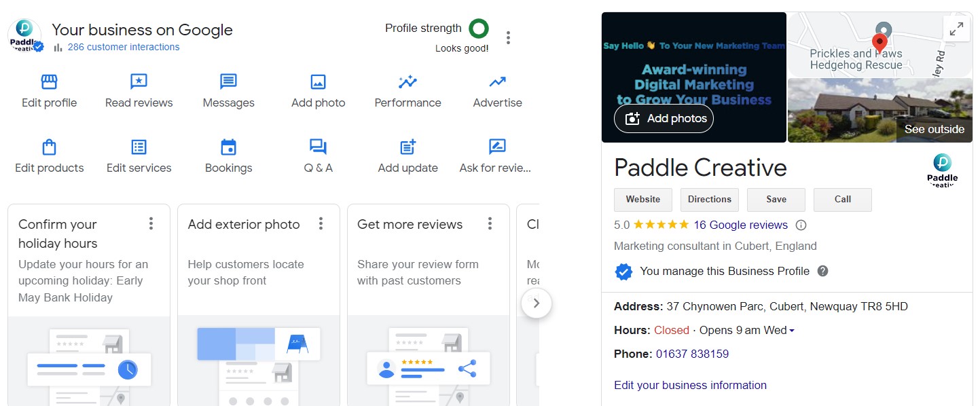Select the Edit products icon
980x406 pixels.
tap(48, 146)
